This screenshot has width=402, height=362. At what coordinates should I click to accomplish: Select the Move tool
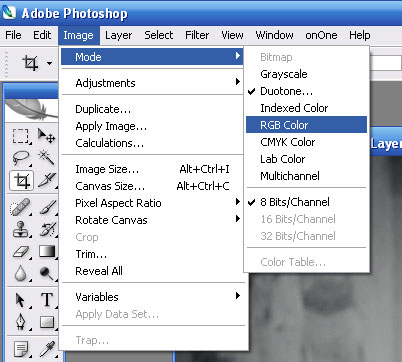point(46,136)
